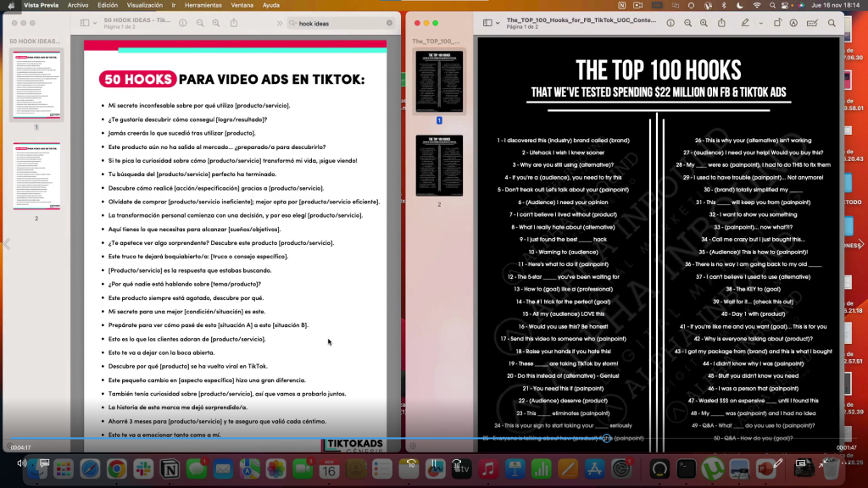This screenshot has width=868, height=488.
Task: Open the App Store from the Dock
Action: click(594, 469)
